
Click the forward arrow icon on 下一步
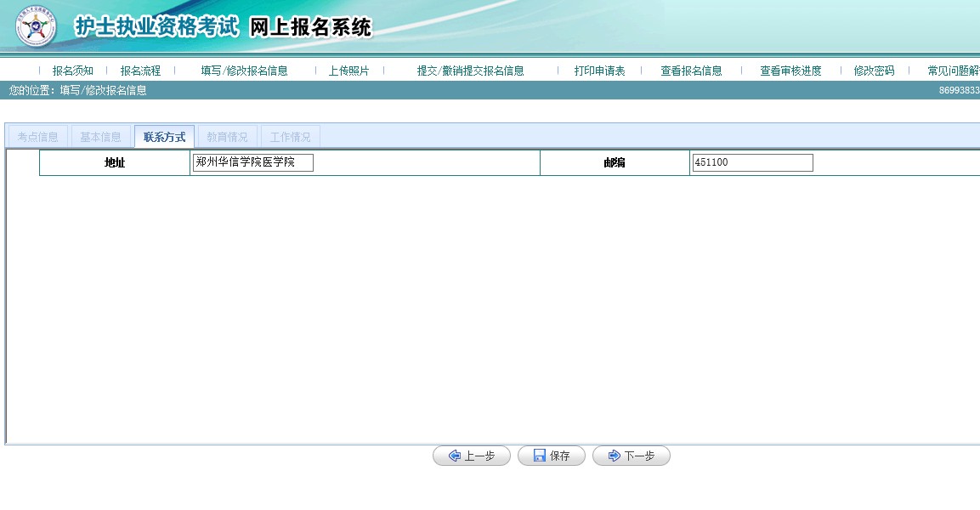click(x=614, y=456)
